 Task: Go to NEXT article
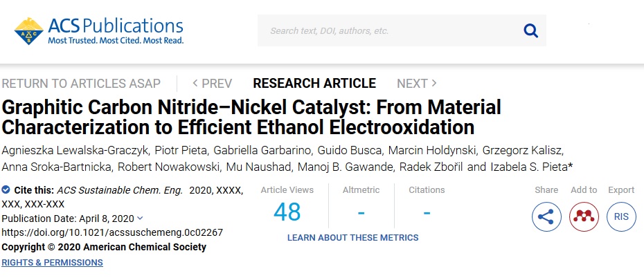click(417, 84)
